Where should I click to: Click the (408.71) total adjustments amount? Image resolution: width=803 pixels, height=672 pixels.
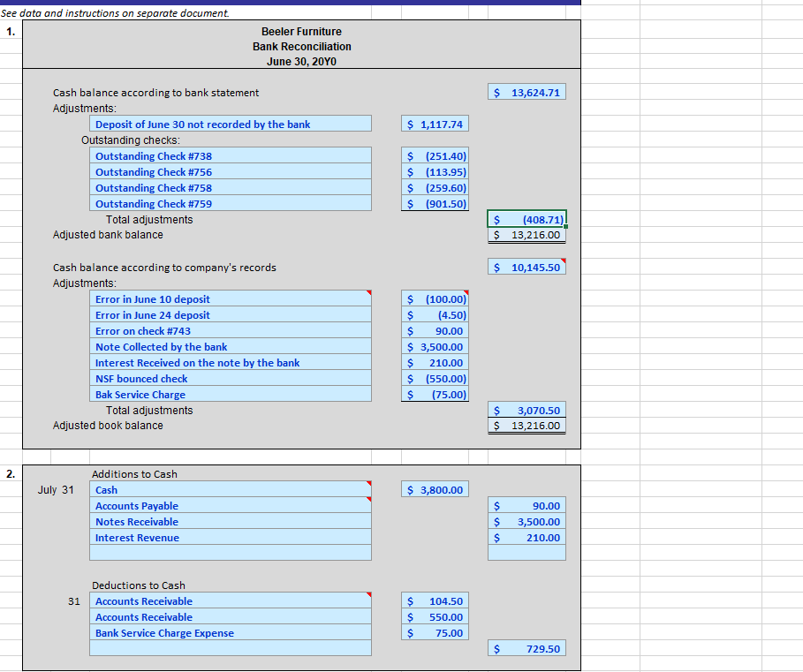coord(526,219)
